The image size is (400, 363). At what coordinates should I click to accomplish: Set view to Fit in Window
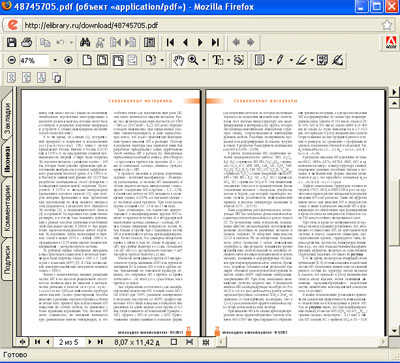(102, 60)
